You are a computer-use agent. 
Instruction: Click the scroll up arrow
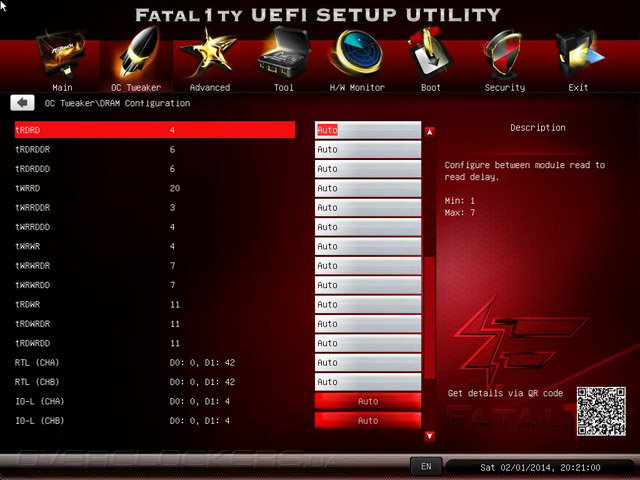(x=429, y=132)
